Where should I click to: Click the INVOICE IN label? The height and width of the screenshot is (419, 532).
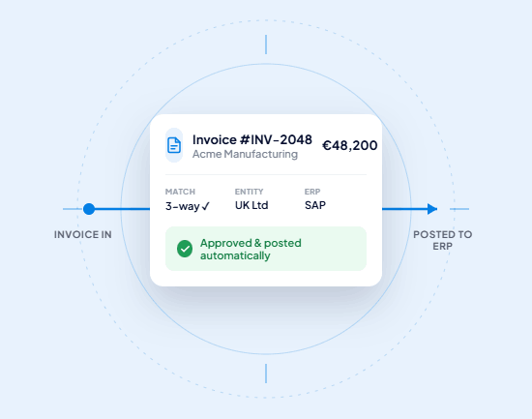tap(83, 234)
